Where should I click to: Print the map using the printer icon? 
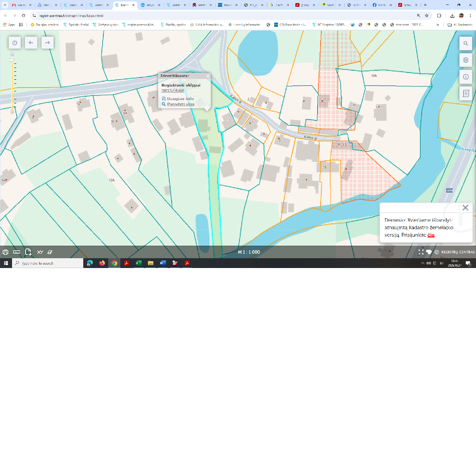(5, 252)
